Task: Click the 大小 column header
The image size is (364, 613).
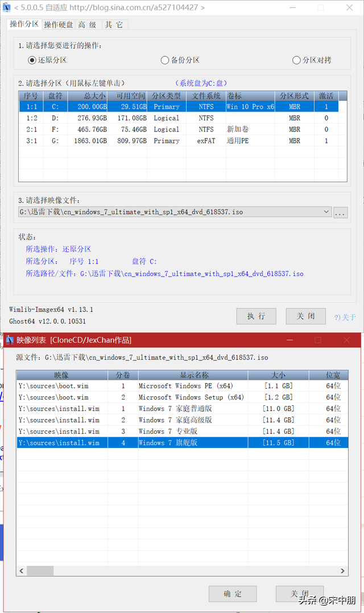Action: [279, 375]
